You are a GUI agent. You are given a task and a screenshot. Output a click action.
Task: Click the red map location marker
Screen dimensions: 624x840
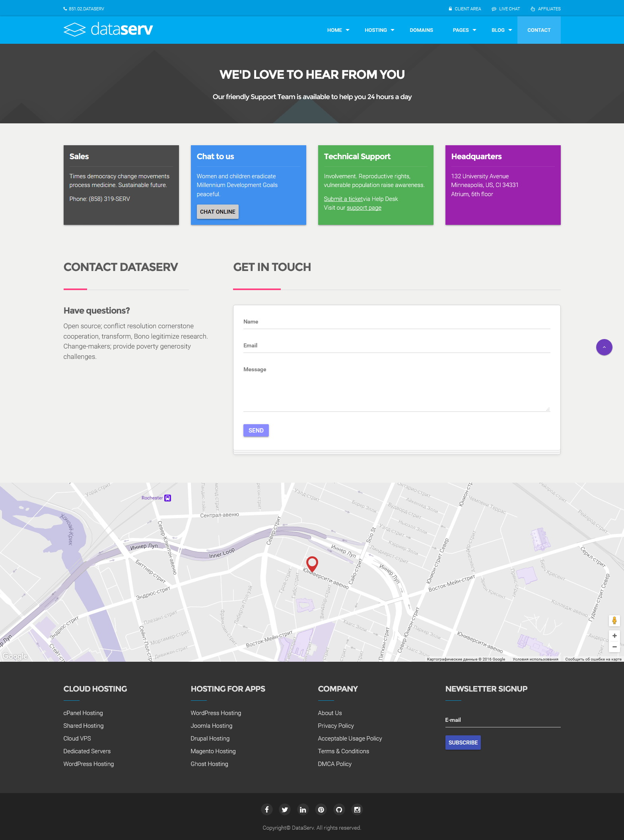pyautogui.click(x=312, y=563)
